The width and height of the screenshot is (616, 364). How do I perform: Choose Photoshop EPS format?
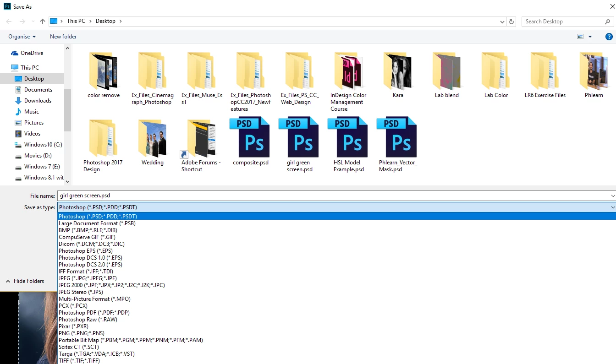point(86,251)
